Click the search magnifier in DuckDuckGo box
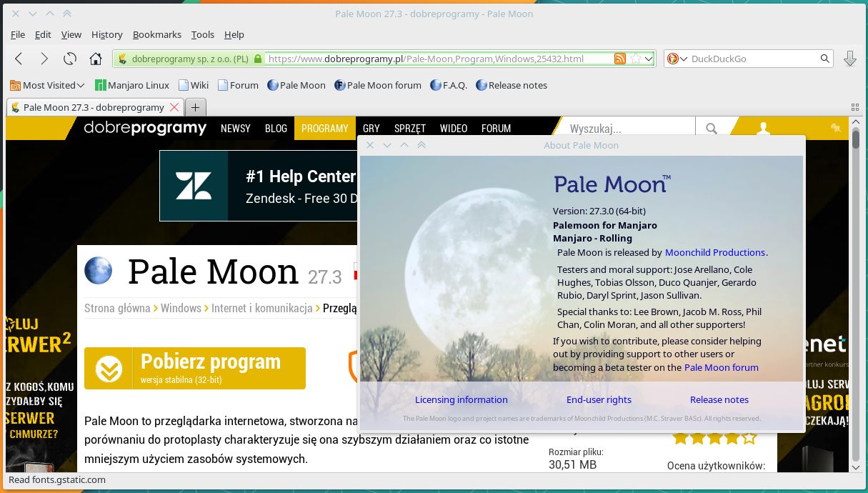Image resolution: width=868 pixels, height=493 pixels. coord(825,59)
